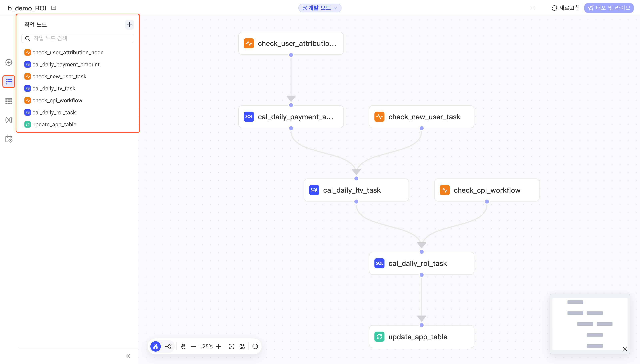Select check_new_user_task in the node list
This screenshot has height=364, width=640.
[x=78, y=76]
